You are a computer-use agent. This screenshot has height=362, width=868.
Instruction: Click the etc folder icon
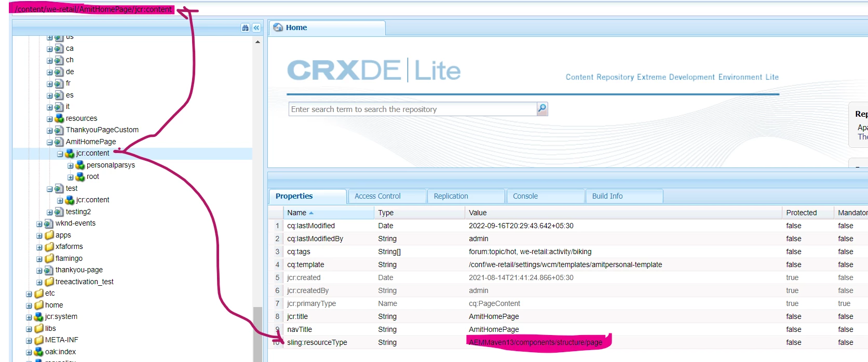tap(39, 294)
